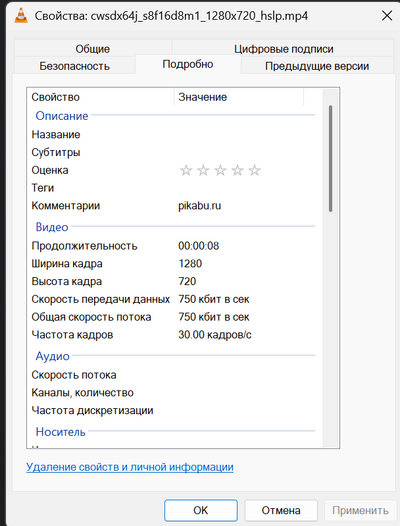Open Удаление свойств и личной информации link

click(130, 467)
